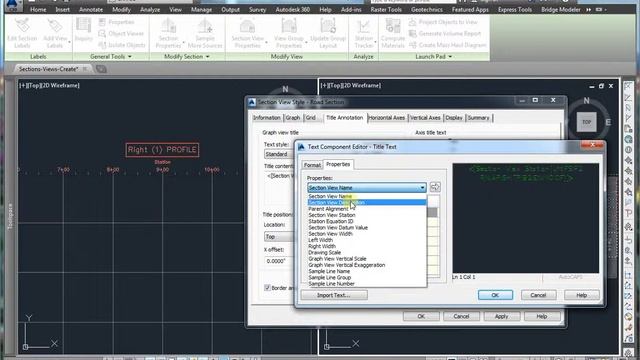Open the Home ribbon tab
Viewport: 640px width, 360px height.
(x=38, y=9)
